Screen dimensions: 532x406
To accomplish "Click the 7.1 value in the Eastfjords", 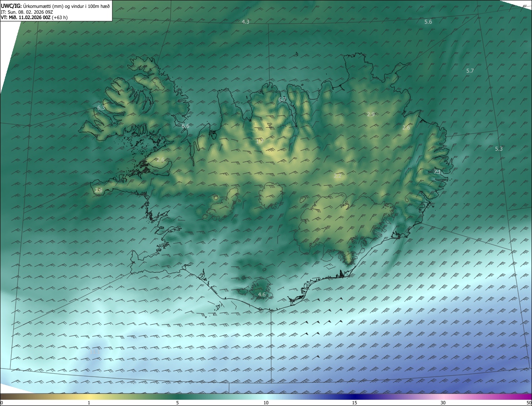I will coord(437,171).
